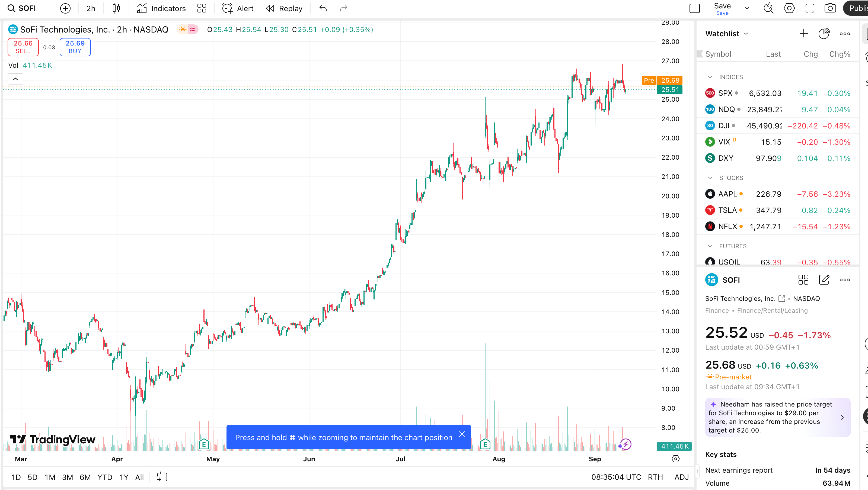Viewport: 868px width, 490px height.
Task: Select the YTD time range
Action: click(104, 477)
